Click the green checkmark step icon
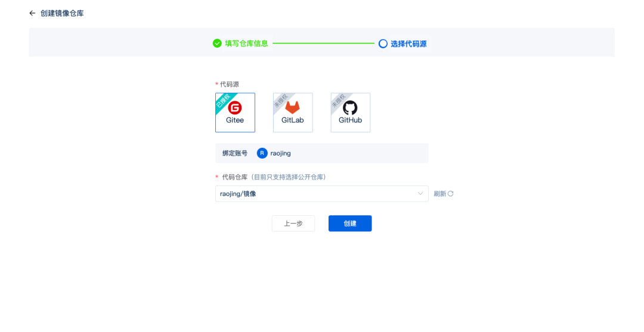This screenshot has height=332, width=644. coord(217,43)
